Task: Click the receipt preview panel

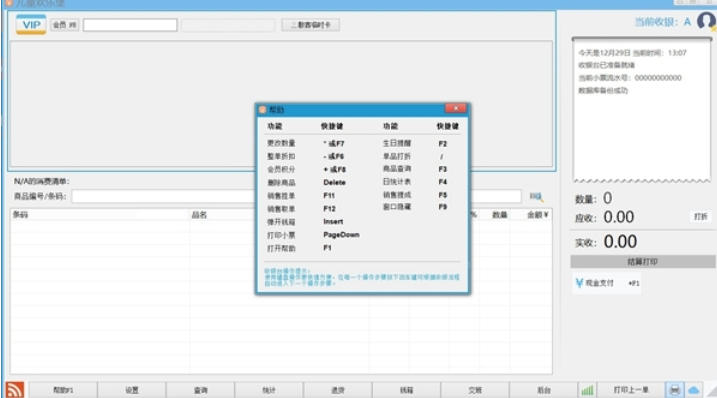Action: coord(642,110)
